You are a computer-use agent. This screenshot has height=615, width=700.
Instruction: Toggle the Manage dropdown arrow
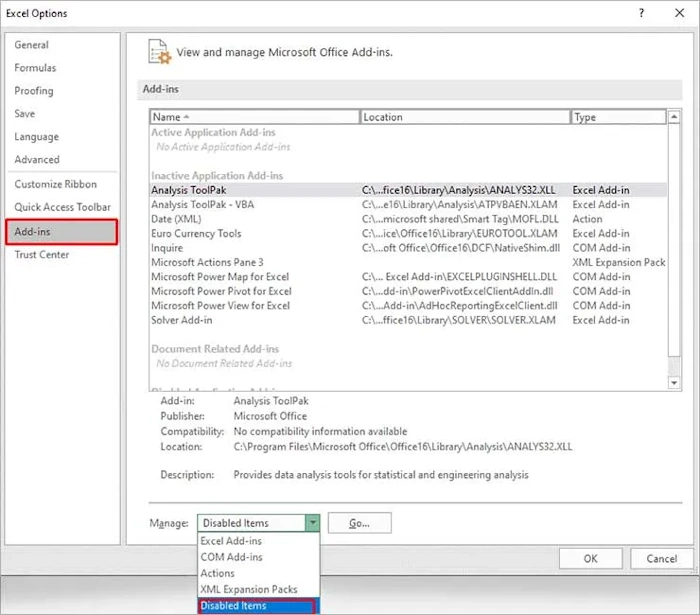(313, 523)
